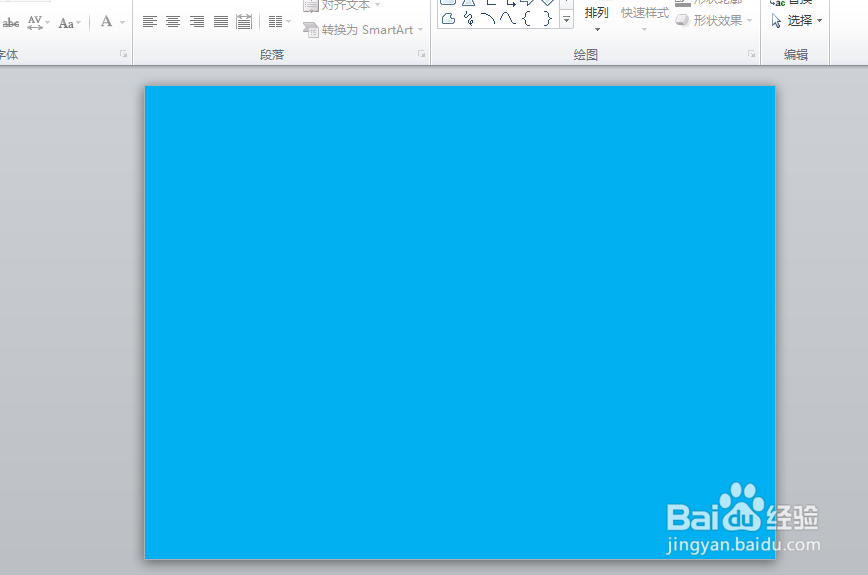Select the curve shape
The height and width of the screenshot is (575, 868).
click(x=508, y=19)
